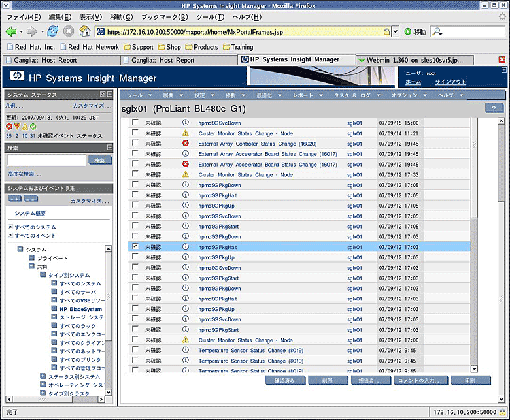Click the 検索 button

point(99,161)
